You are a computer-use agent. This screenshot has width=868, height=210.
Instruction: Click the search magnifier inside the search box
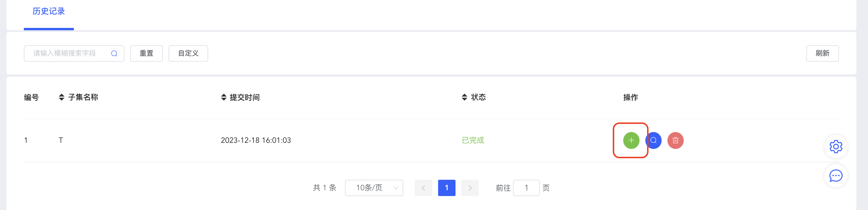[114, 53]
